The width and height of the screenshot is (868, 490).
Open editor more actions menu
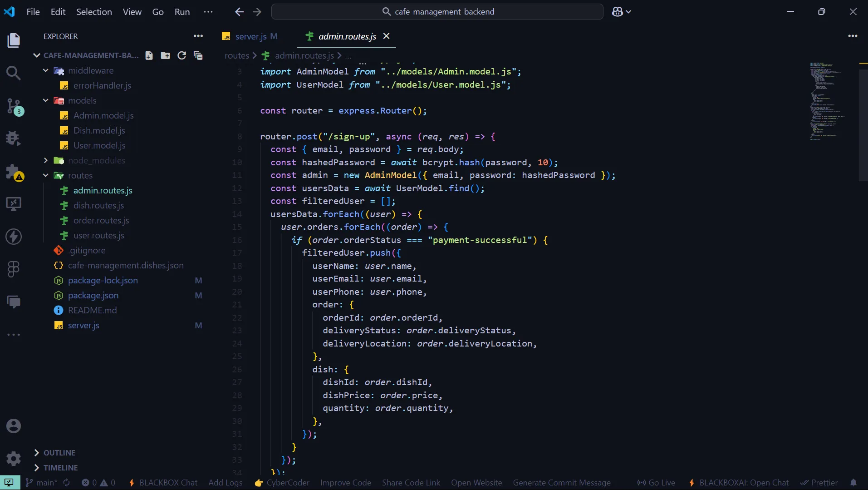pos(853,36)
